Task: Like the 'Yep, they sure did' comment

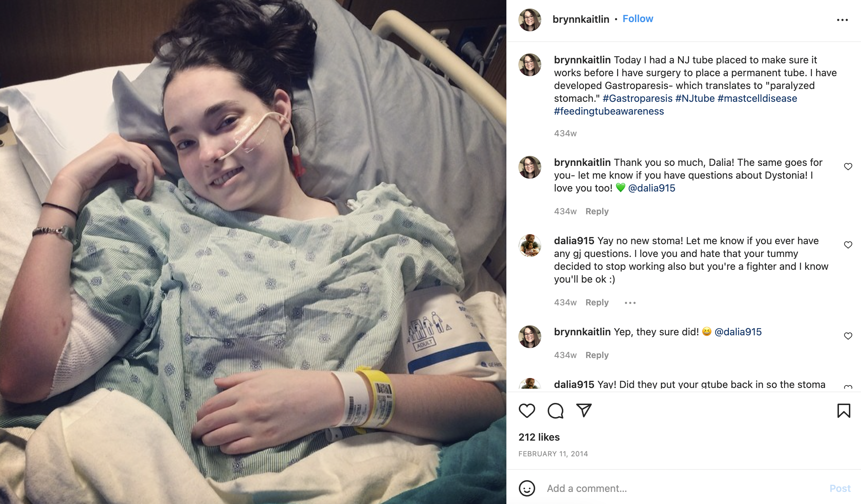Action: (848, 336)
